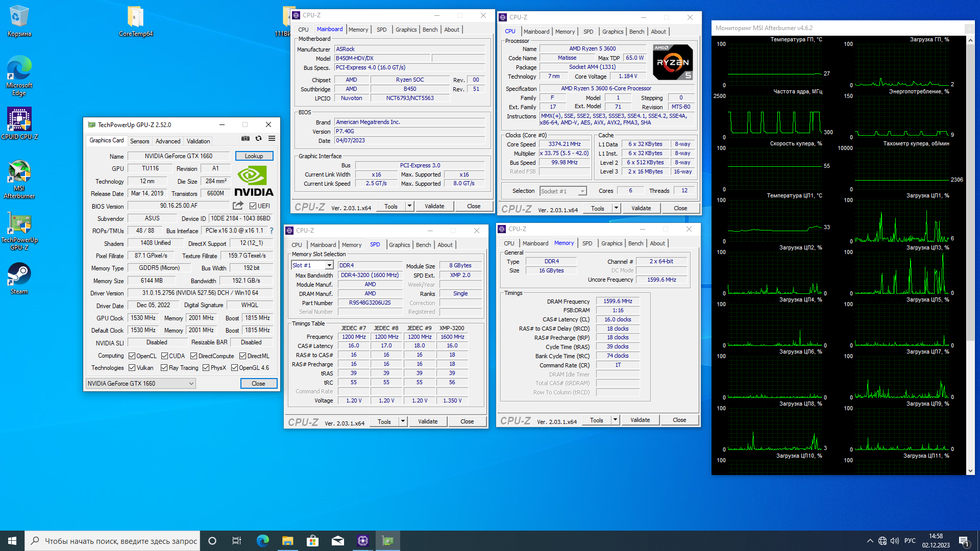
Task: Open Bench tab in CPU-Z Mainboard window
Action: [x=430, y=30]
